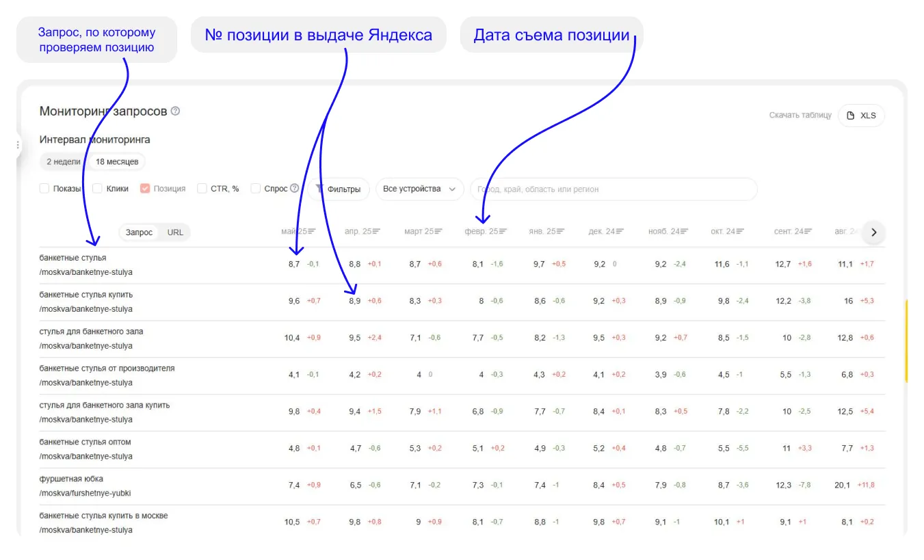Viewport: 924px width, 560px height.
Task: Open the side panel handle with three dots
Action: [x=18, y=145]
